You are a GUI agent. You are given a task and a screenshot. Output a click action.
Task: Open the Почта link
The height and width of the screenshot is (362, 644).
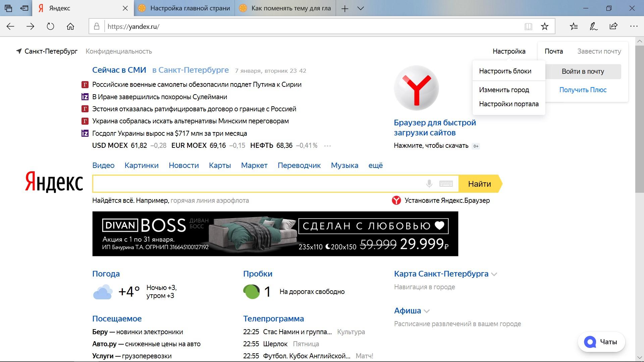click(554, 51)
